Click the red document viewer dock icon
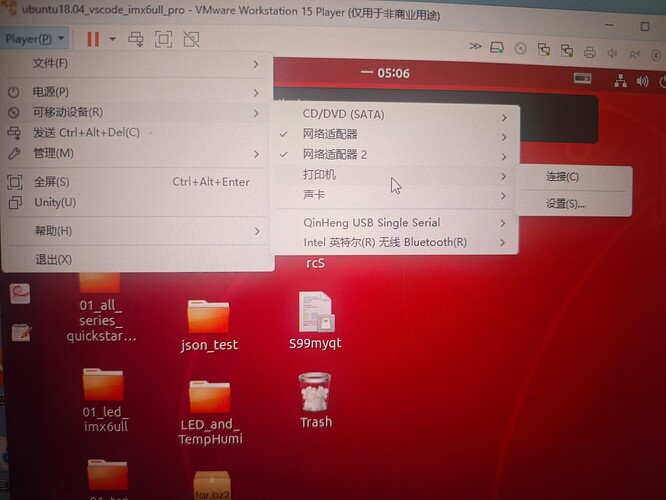 tap(20, 294)
